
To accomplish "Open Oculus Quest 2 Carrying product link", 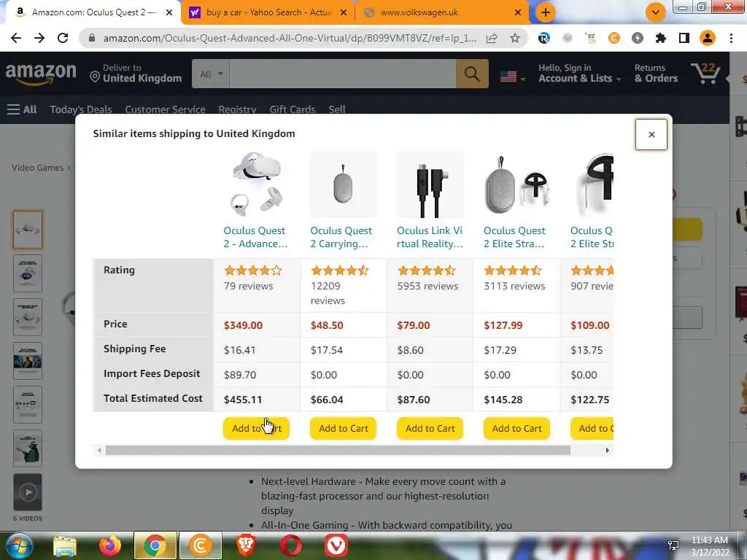I will [341, 237].
